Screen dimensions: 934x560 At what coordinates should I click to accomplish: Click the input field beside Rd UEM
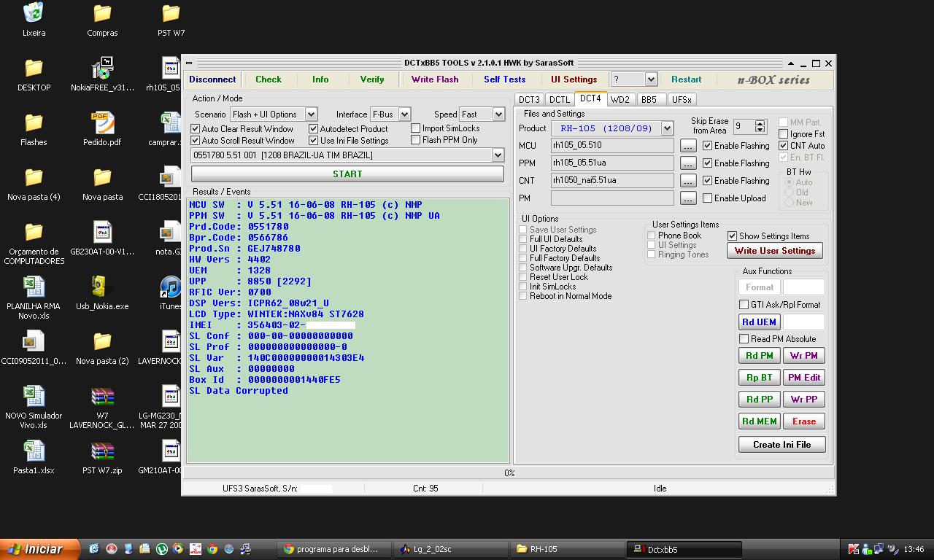pos(804,322)
